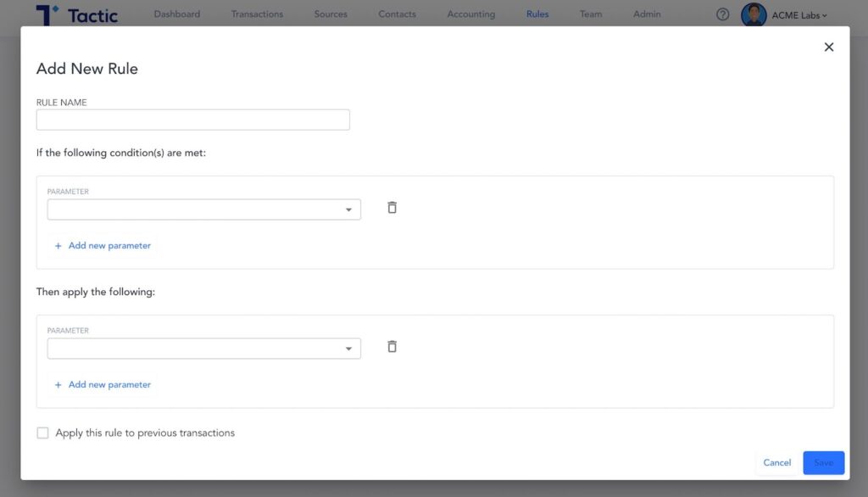Focus the Rule Name input field

coord(192,120)
